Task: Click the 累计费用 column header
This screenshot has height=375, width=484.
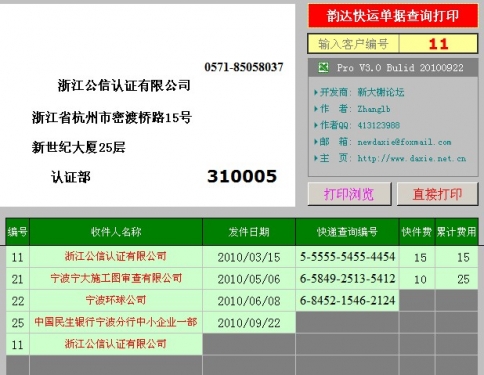Action: coord(456,232)
